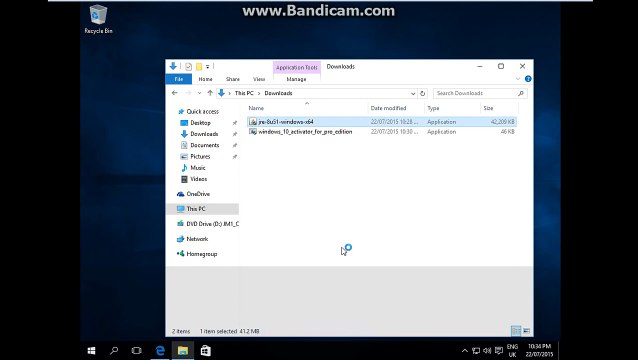Open the Customize Quick Access Toolbar dropdown
The height and width of the screenshot is (360, 638).
tap(208, 66)
